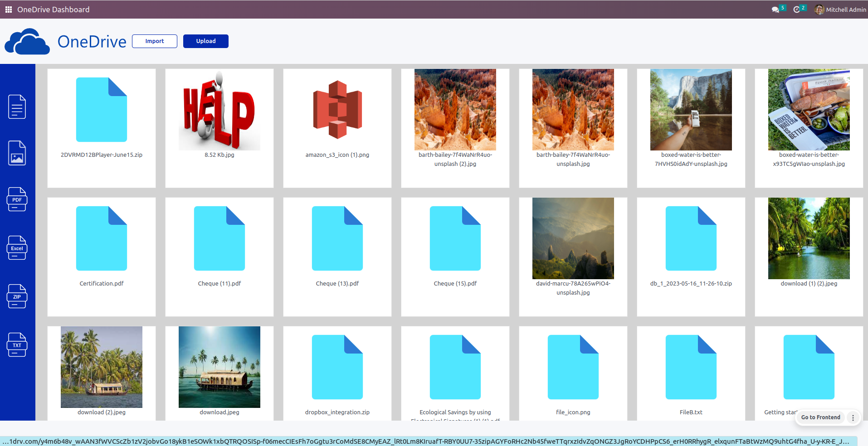
Task: Open the OneDrive Dashboard menu title
Action: (x=53, y=10)
